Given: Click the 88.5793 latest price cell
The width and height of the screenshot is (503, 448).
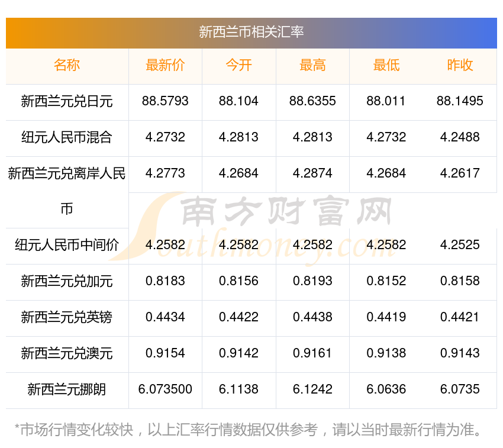Looking at the screenshot, I should pyautogui.click(x=165, y=101).
